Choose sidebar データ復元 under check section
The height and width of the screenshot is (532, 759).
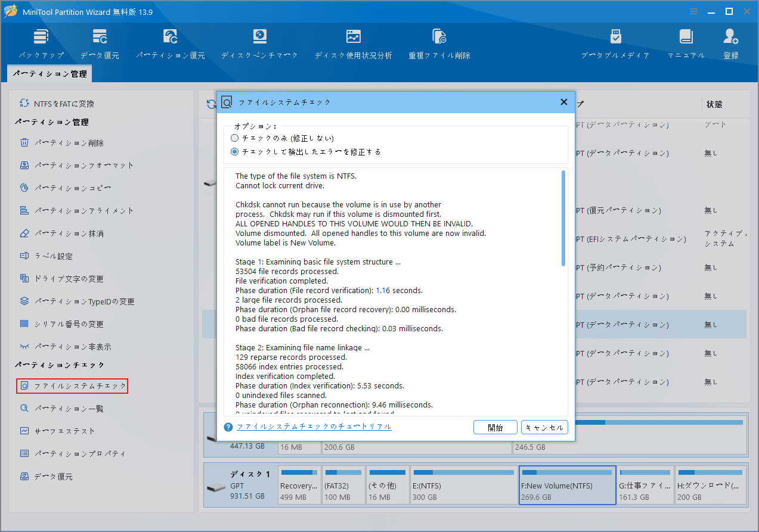pyautogui.click(x=47, y=477)
